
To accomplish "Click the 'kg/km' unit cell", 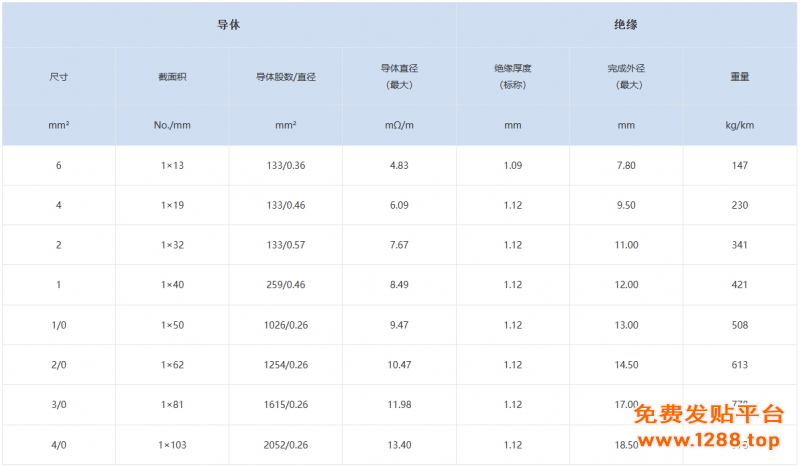I will (x=740, y=125).
